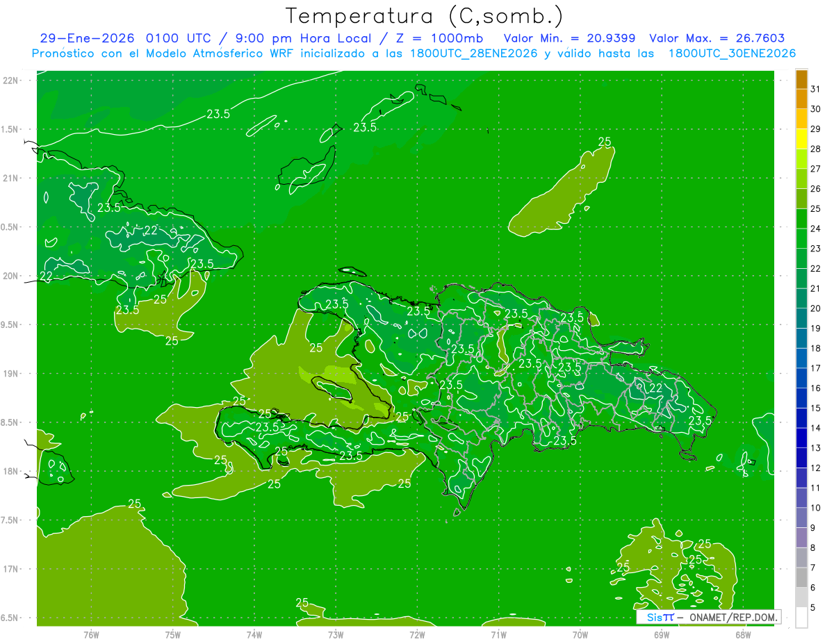The width and height of the screenshot is (834, 644).
Task: Click the purple swatch between 9 and 10
Action: [801, 518]
